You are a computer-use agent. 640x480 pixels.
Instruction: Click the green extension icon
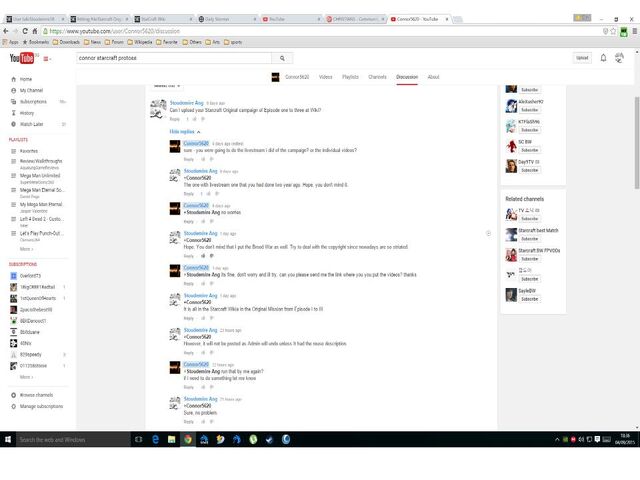pos(624,31)
